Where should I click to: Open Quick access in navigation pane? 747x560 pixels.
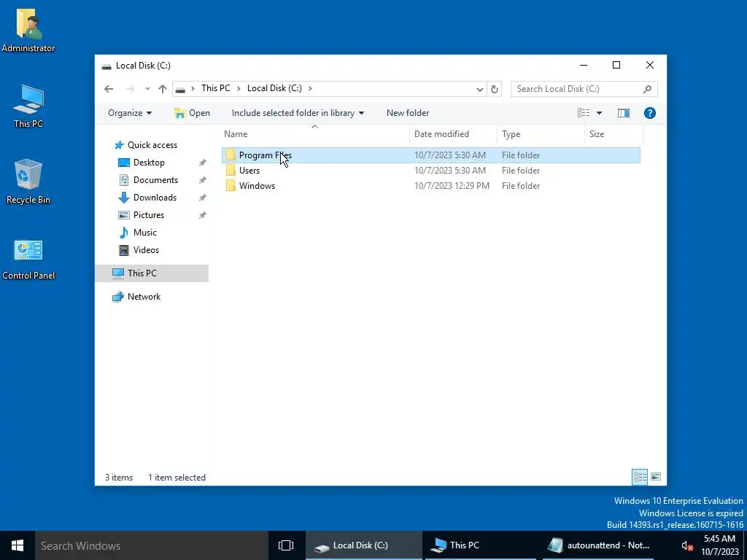tap(152, 145)
